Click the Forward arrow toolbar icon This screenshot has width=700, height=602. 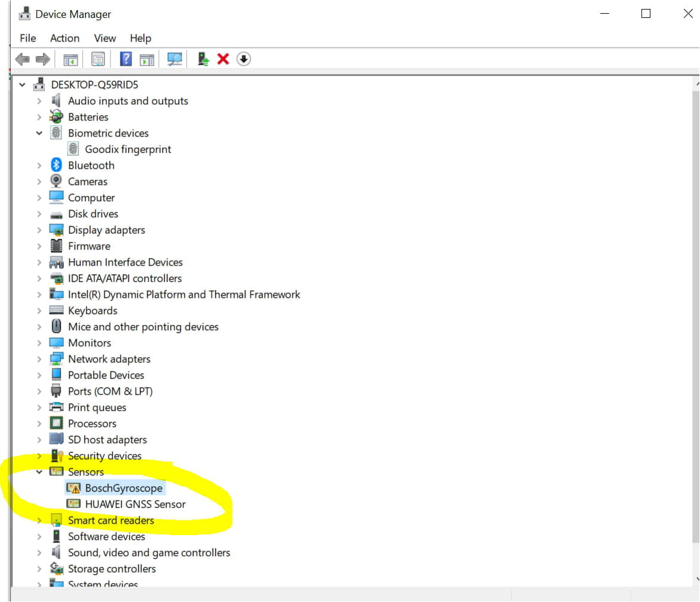coord(43,59)
